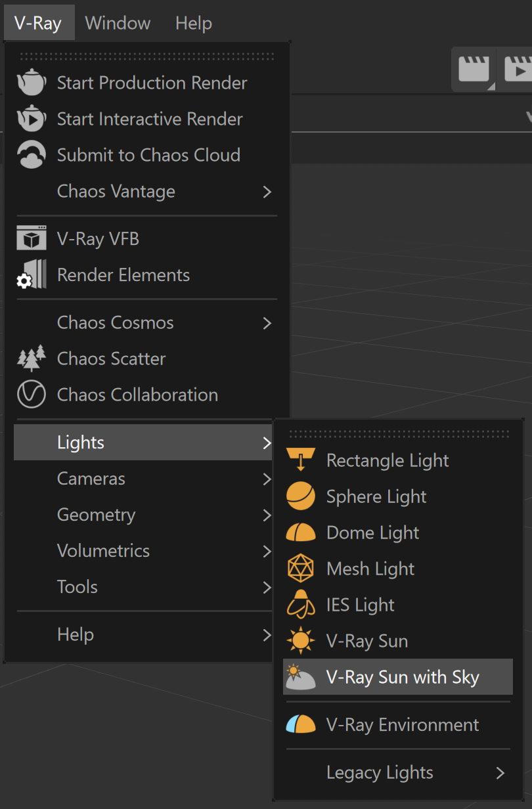The height and width of the screenshot is (809, 532).
Task: Click the clapperboard render icon in toolbar
Action: [x=474, y=69]
